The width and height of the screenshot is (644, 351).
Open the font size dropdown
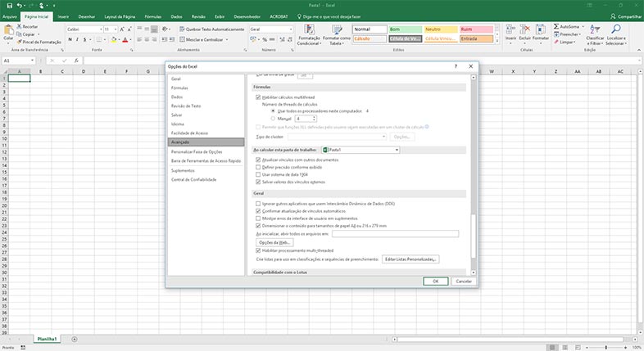(116, 29)
